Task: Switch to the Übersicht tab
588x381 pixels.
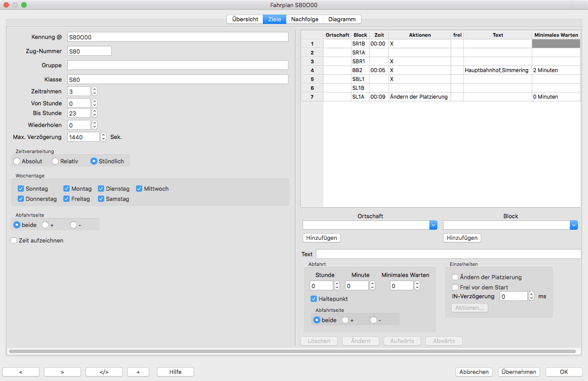Action: (x=245, y=19)
